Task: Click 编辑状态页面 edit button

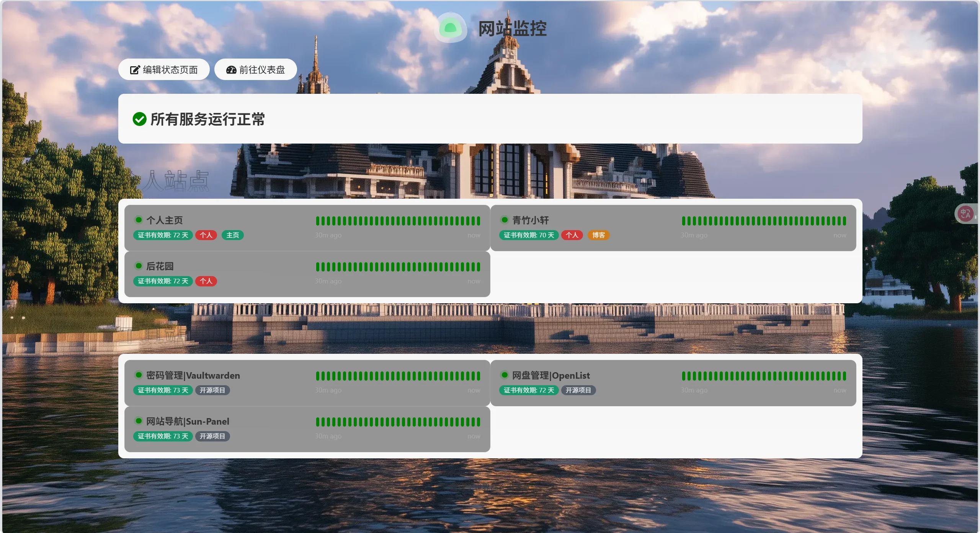Action: [164, 70]
